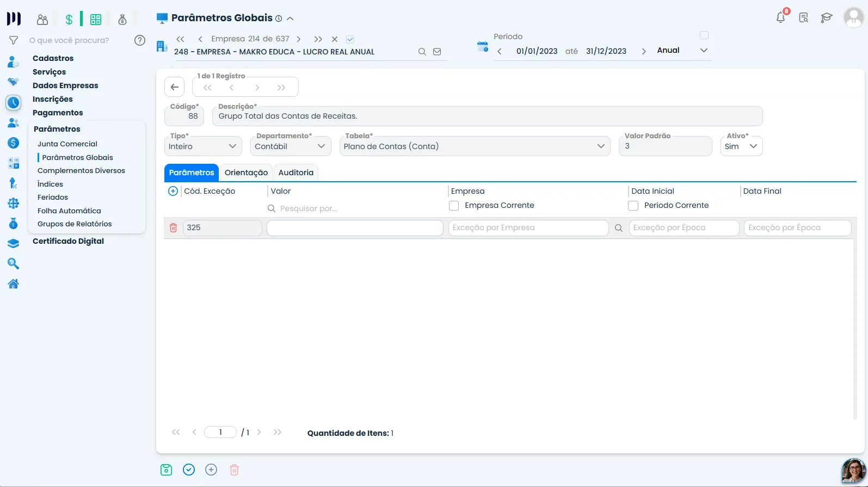Switch to the Orientação tab
This screenshot has height=487, width=868.
(246, 172)
